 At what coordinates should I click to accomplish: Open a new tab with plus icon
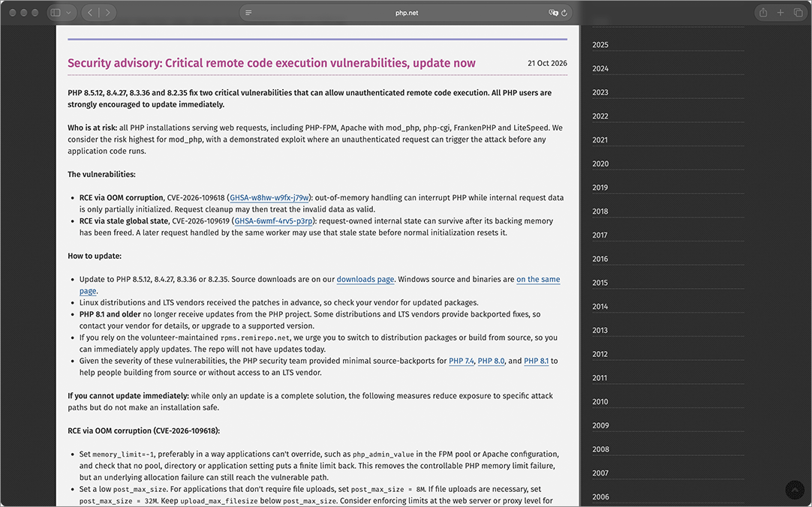tap(780, 13)
